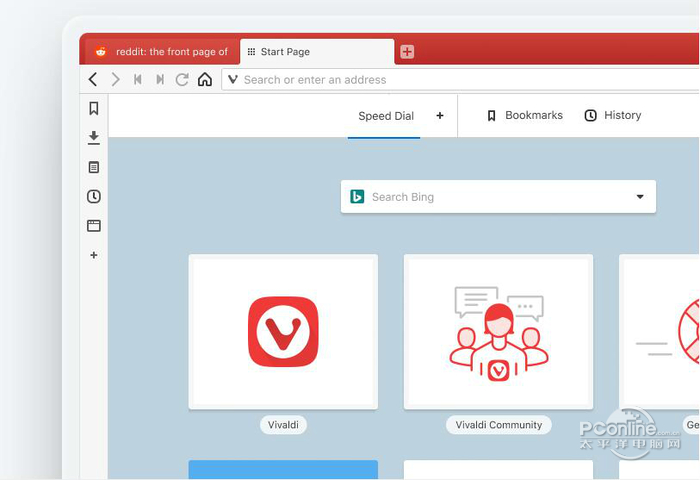Click the Search Bing input field
Screen dimensions: 700x480
point(498,196)
